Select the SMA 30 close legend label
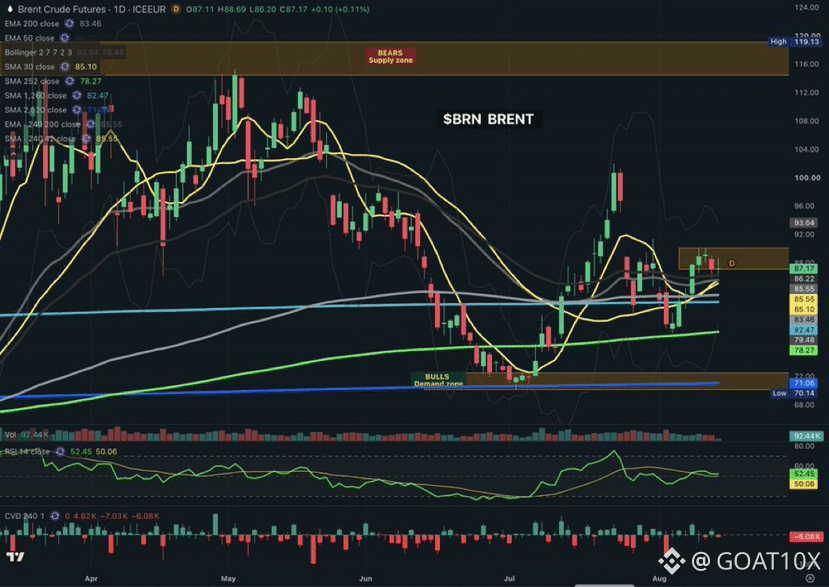This screenshot has height=587, width=829. click(x=30, y=67)
